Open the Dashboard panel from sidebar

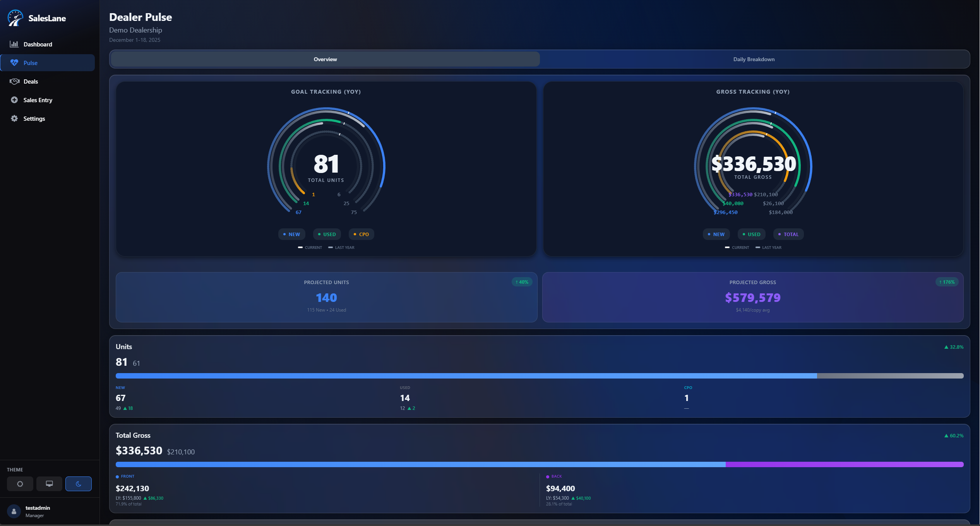(x=38, y=44)
